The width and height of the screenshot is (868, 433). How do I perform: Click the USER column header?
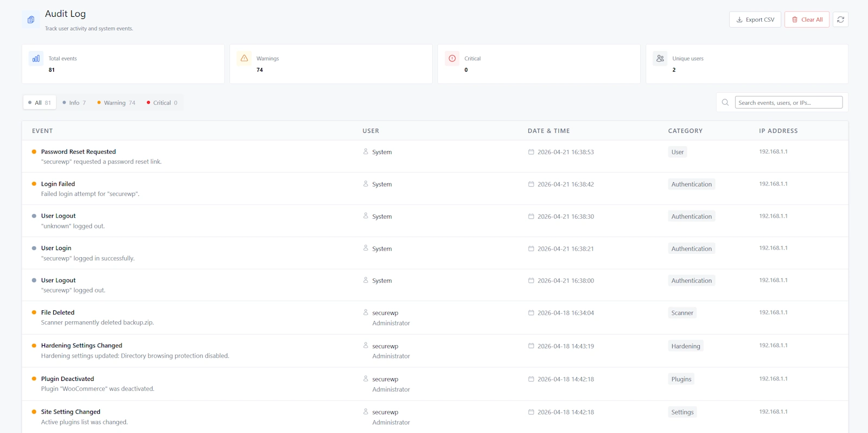coord(371,131)
